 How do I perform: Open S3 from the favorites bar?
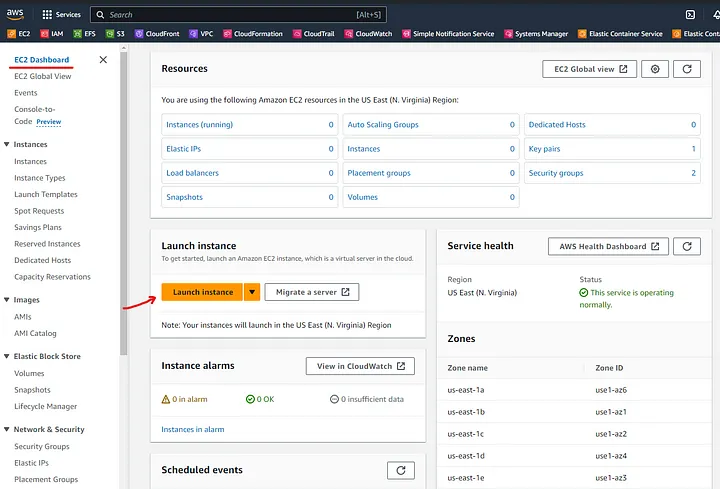click(x=115, y=34)
